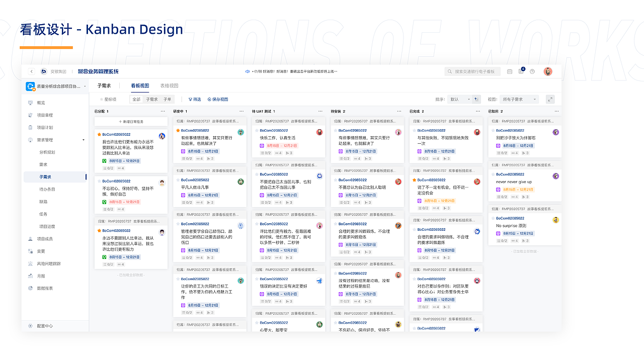The width and height of the screenshot is (644, 362).
Task: Click assignee avatar on No surprise 原则 card
Action: [x=556, y=220]
